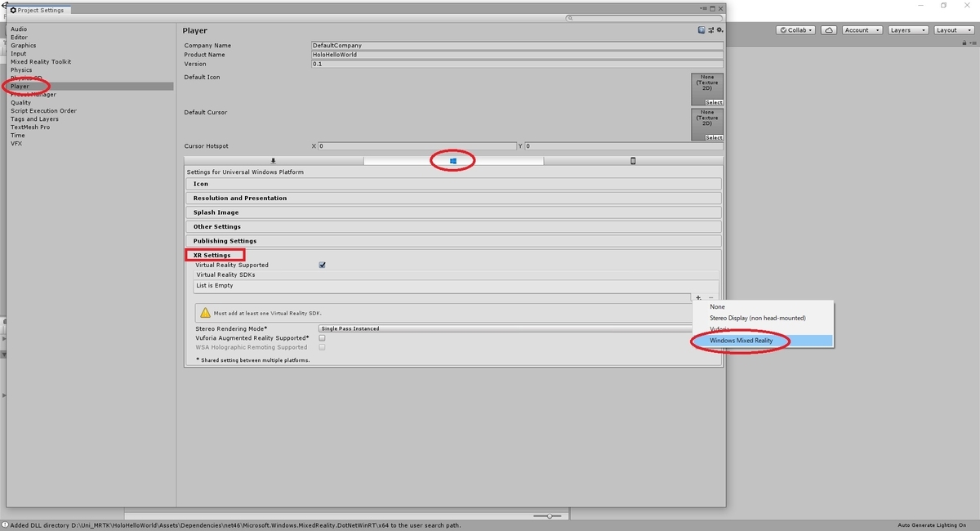
Task: Click the Cursor Hotspot X field
Action: point(417,146)
